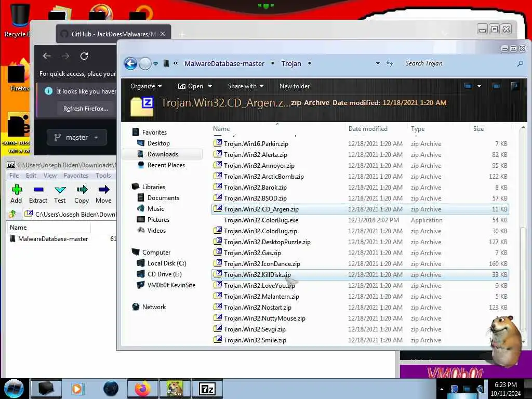Open the recent locations dropdown arrow
This screenshot has height=399, width=532.
(155, 63)
